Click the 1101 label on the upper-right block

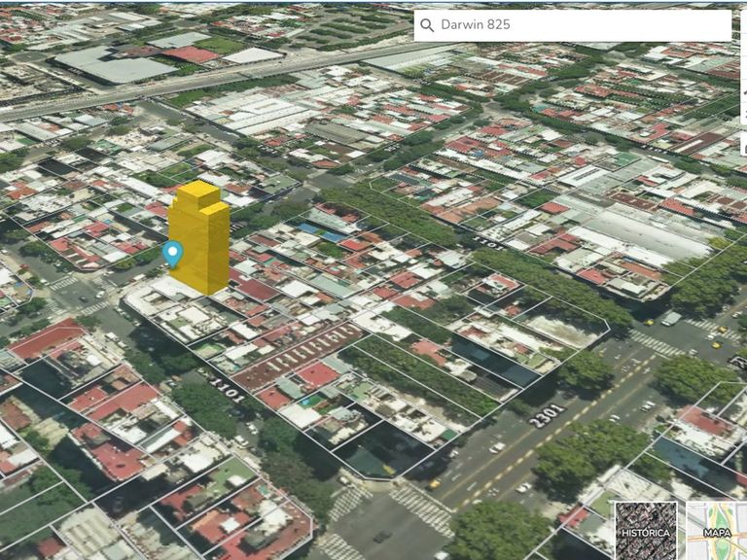[489, 244]
